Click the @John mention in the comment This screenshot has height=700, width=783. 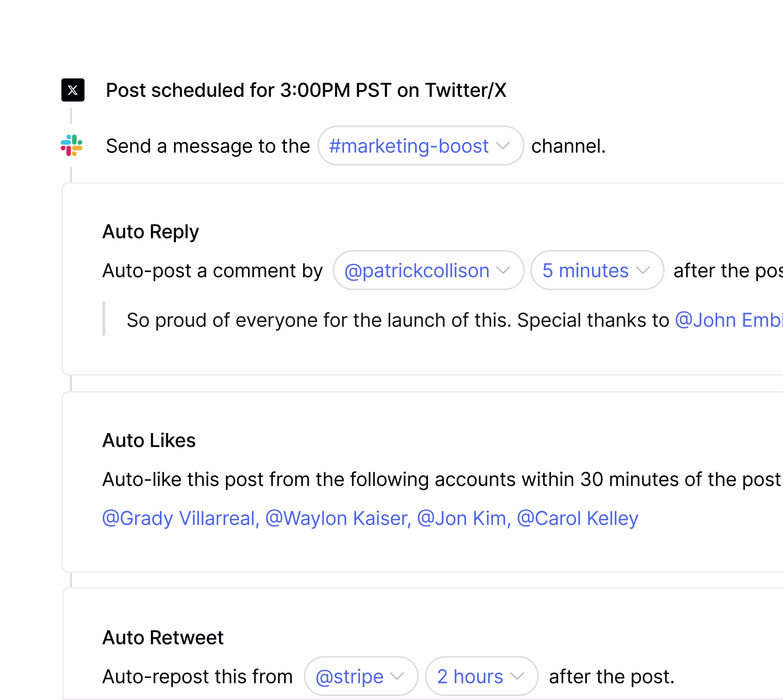coord(729,320)
